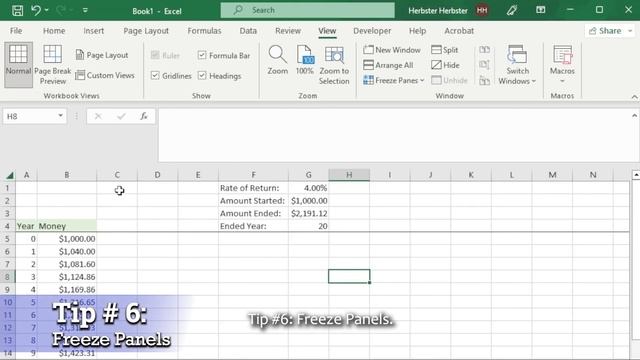This screenshot has width=640, height=360.
Task: Open the Freeze Panes dropdown
Action: pos(394,80)
